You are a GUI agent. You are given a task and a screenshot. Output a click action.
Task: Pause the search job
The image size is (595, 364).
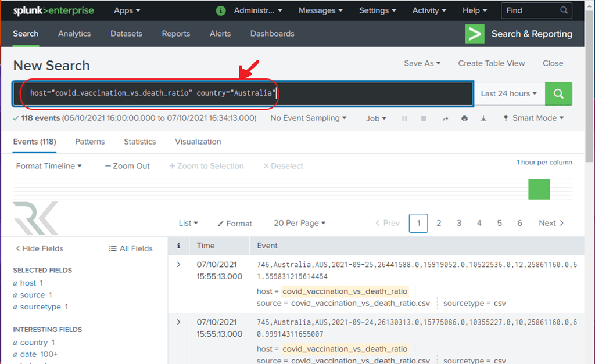tap(404, 118)
